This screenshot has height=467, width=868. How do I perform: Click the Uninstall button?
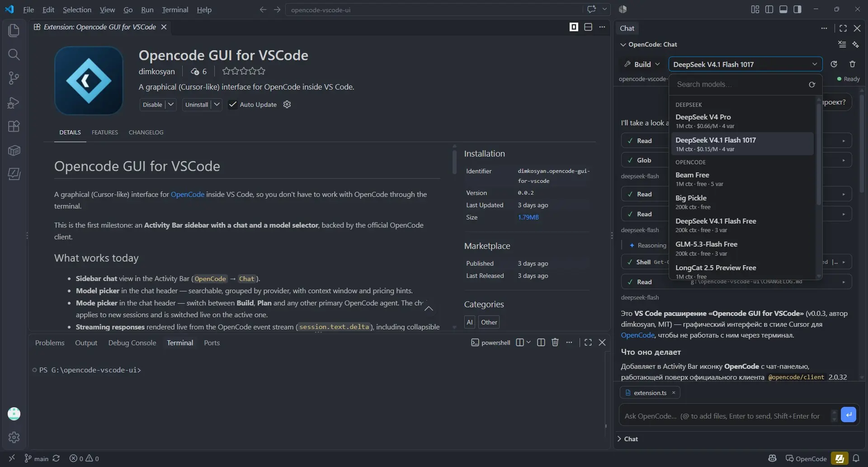(x=197, y=105)
